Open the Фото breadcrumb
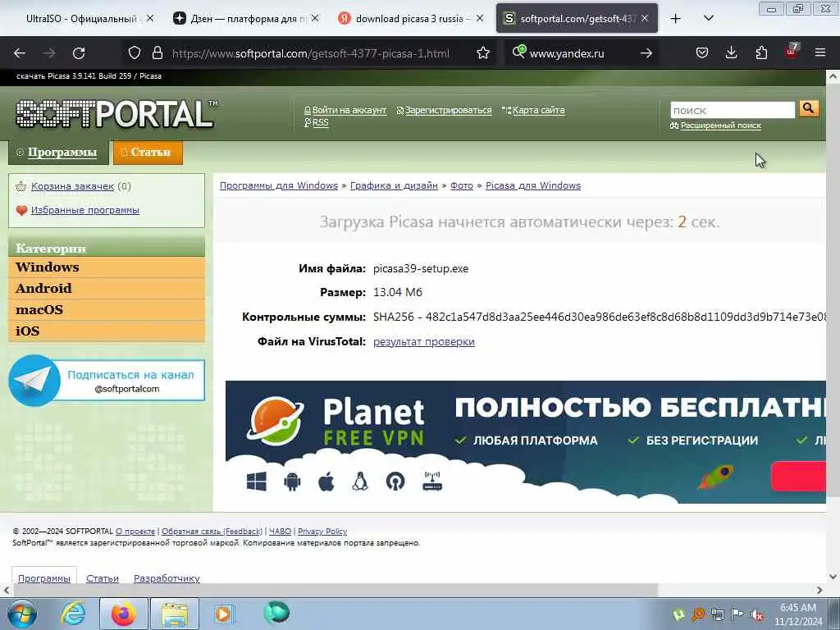This screenshot has height=630, width=840. pyautogui.click(x=461, y=185)
